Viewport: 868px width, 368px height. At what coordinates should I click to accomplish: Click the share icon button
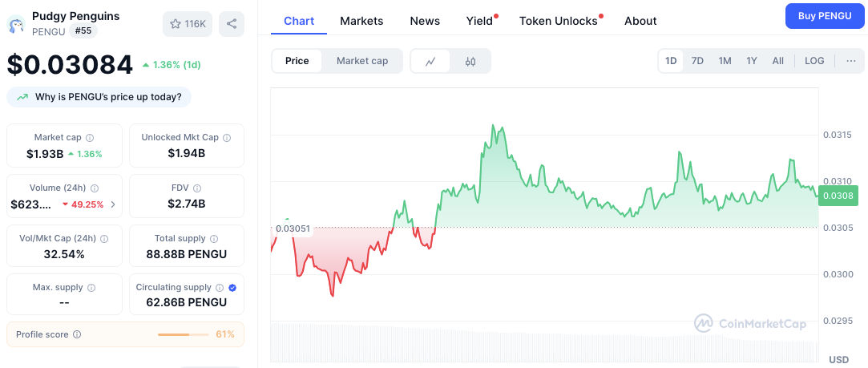tap(232, 24)
